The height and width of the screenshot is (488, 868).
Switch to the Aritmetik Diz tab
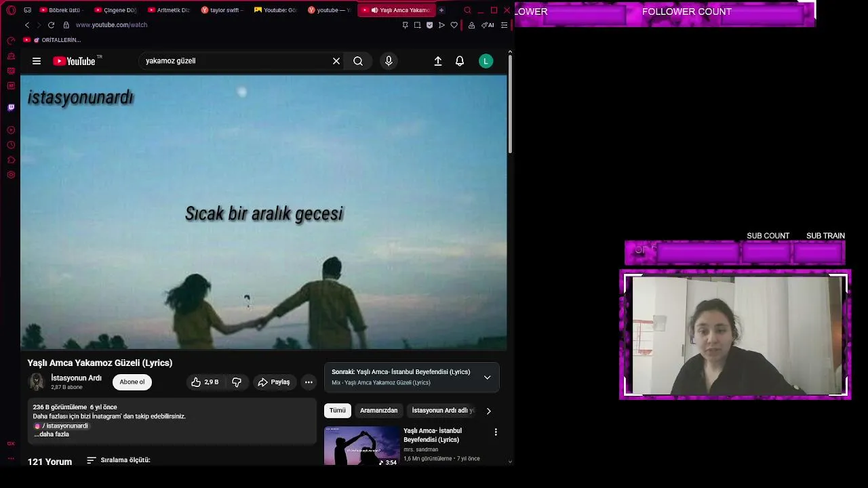pos(169,10)
